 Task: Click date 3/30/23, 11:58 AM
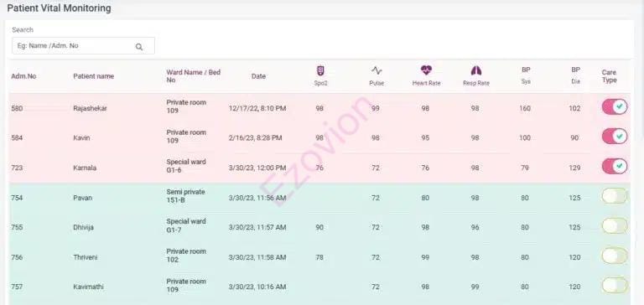(257, 257)
